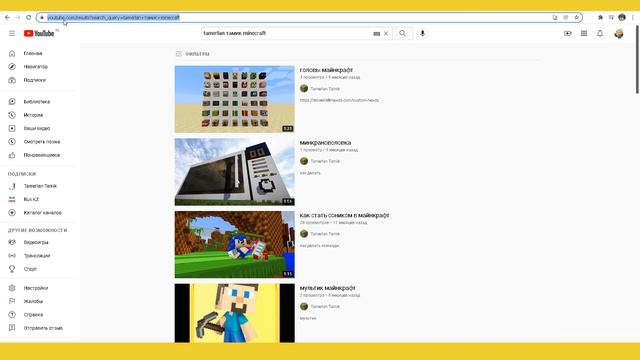Open browser extensions puzzle icon
The height and width of the screenshot is (360, 640).
click(600, 18)
